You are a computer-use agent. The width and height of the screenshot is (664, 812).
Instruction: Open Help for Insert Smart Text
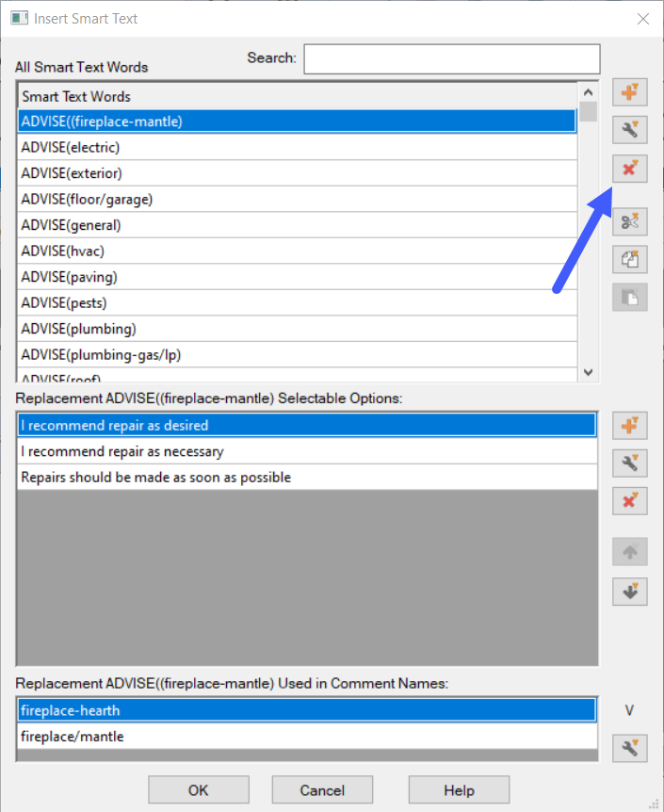459,789
